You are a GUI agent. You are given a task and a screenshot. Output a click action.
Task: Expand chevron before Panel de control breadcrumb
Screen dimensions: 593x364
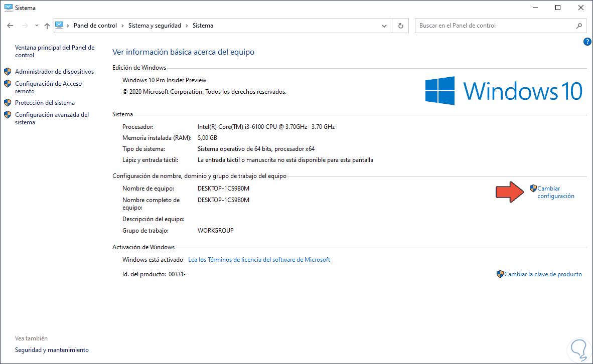[68, 26]
